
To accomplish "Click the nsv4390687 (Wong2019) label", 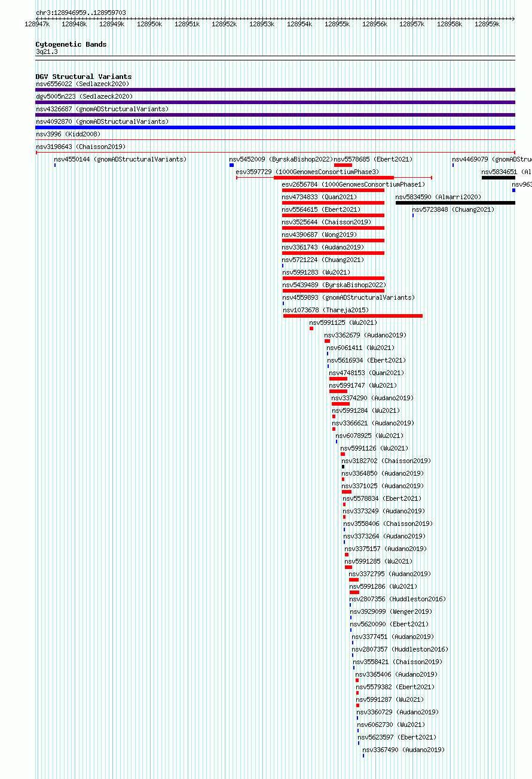I will (x=319, y=235).
